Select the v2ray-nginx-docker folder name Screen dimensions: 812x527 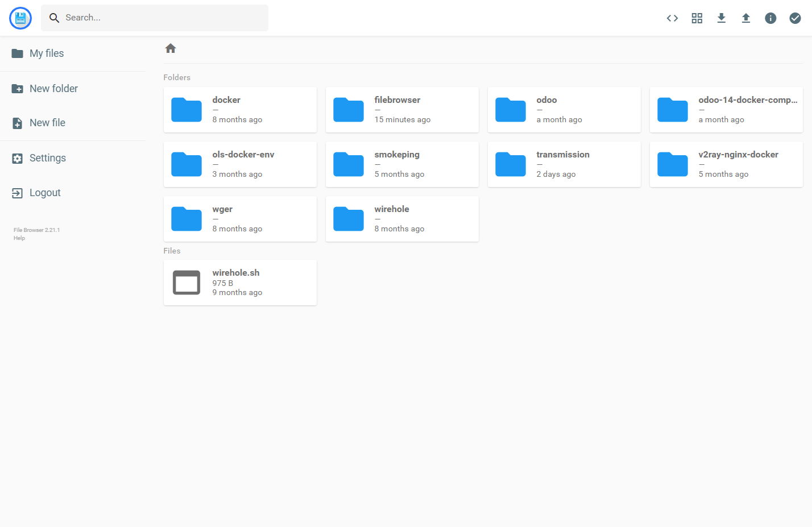coord(738,155)
